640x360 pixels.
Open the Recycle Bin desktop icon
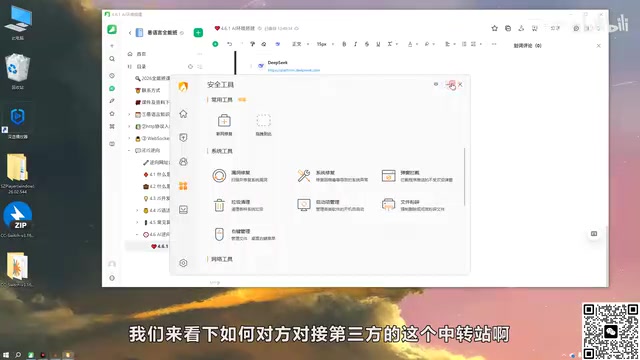[17, 71]
